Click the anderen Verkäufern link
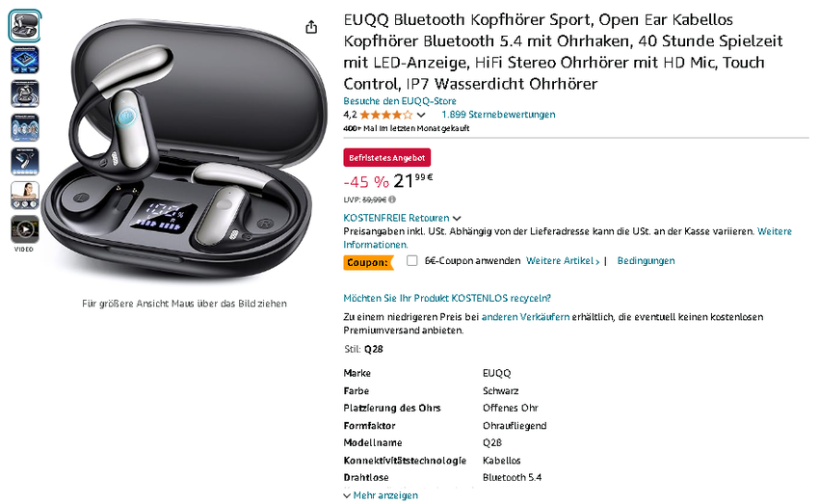 click(x=525, y=316)
